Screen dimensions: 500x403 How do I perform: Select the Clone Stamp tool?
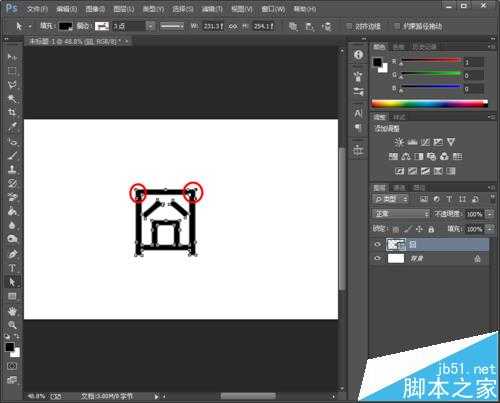12,169
